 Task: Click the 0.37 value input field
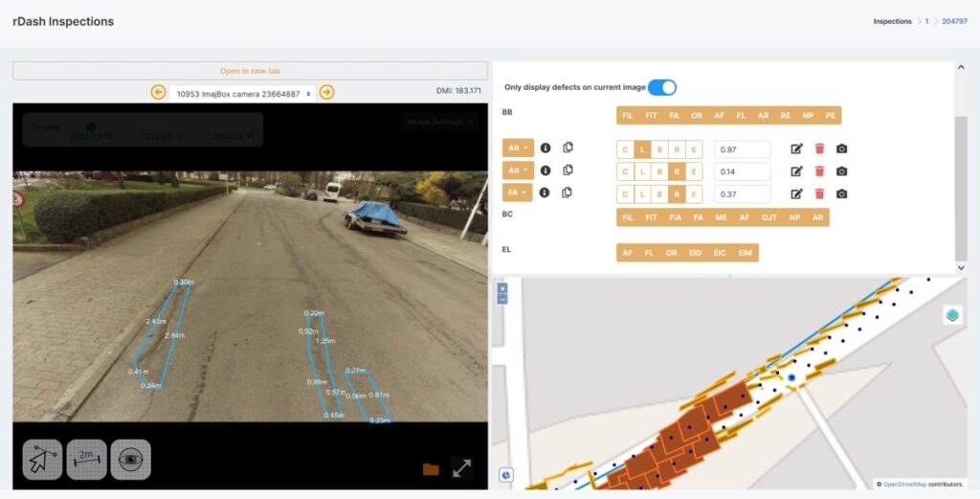point(743,194)
